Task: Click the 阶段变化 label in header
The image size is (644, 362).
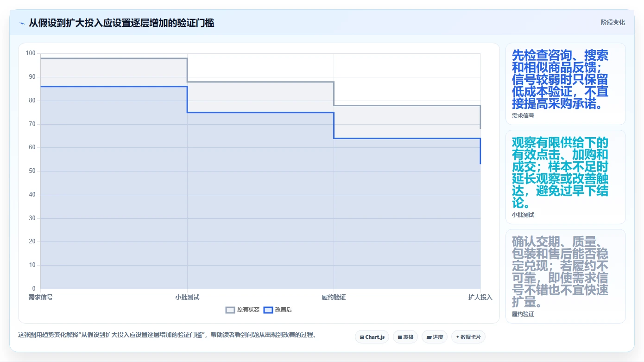Action: pos(612,22)
